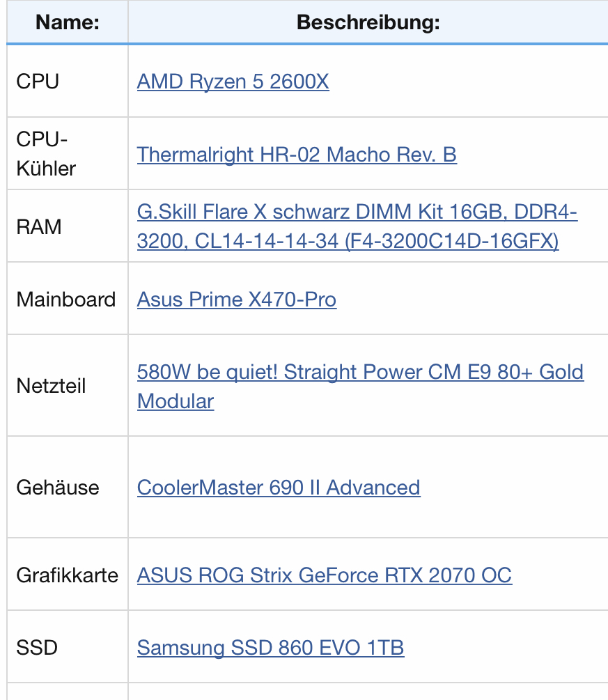Select the Gehäuse row label
The height and width of the screenshot is (700, 608).
point(68,487)
